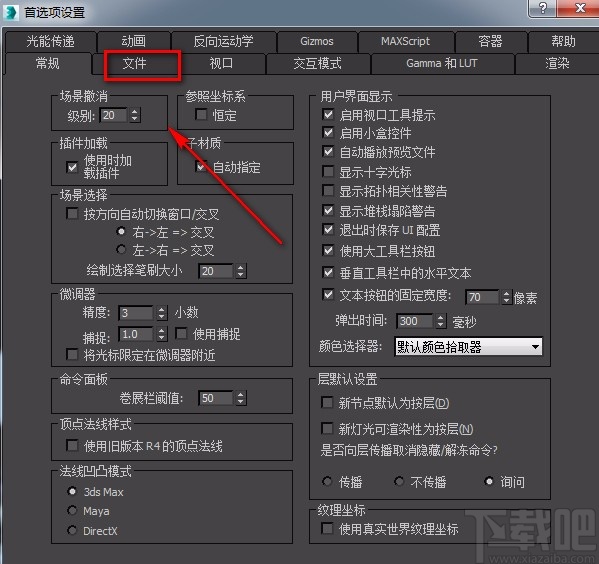
Task: Switch to the 动画 tab
Action: coord(134,41)
